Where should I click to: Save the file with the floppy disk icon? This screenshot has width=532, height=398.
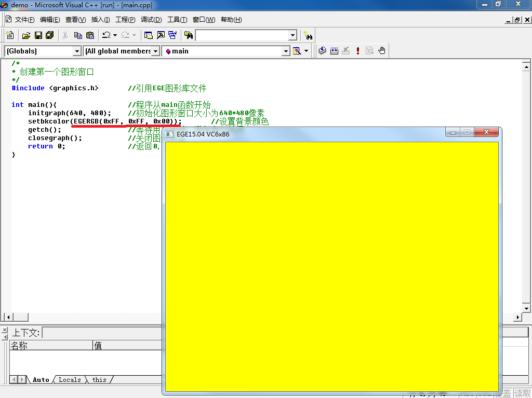38,35
